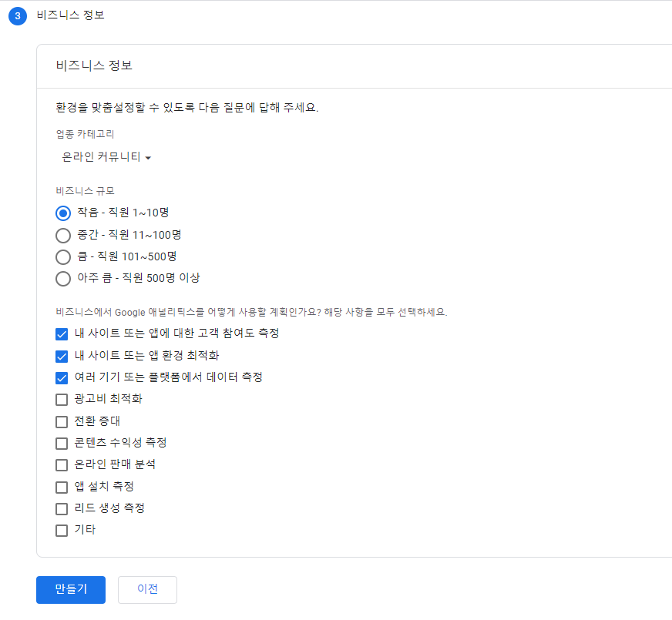The height and width of the screenshot is (620, 672).
Task: Enable the 광고비 최적화 checkbox
Action: [61, 400]
